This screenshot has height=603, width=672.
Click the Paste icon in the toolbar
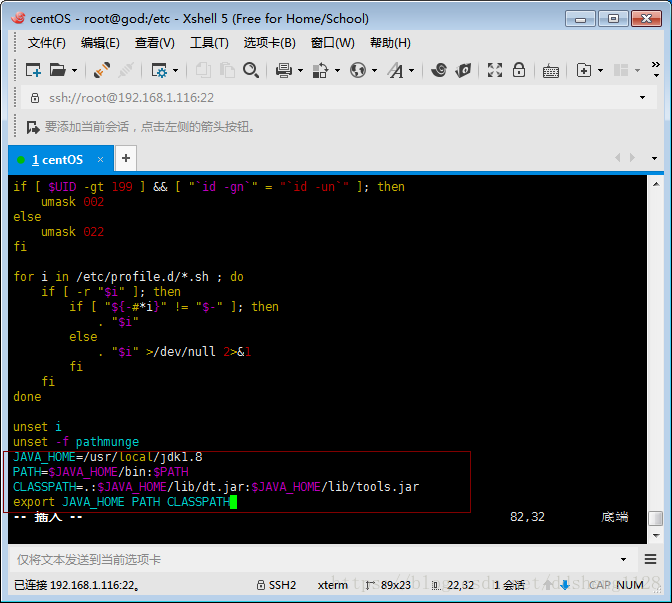227,70
